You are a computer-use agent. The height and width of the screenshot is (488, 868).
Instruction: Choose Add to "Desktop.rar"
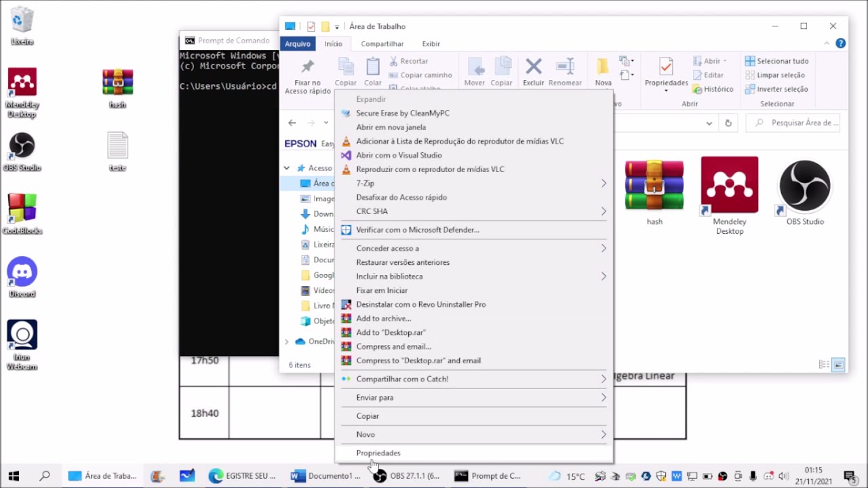[475, 332]
